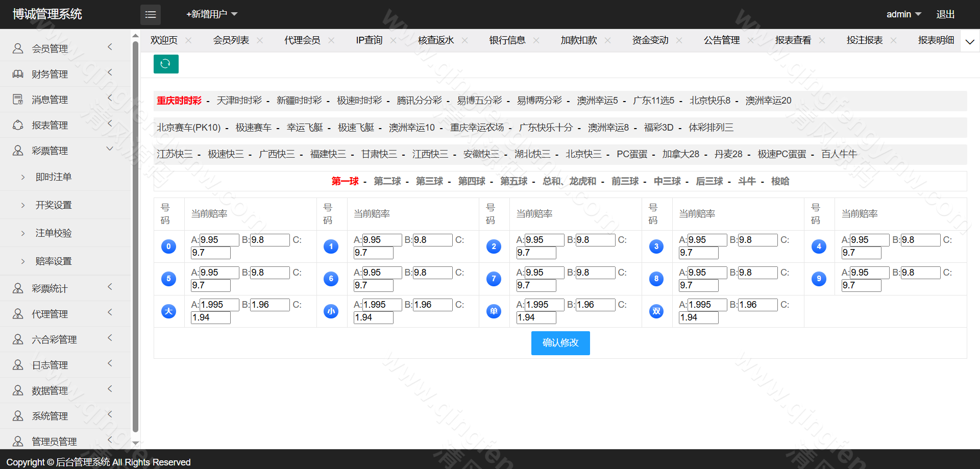Click the 报表管理 icon in sidebar
The image size is (980, 469).
[18, 125]
